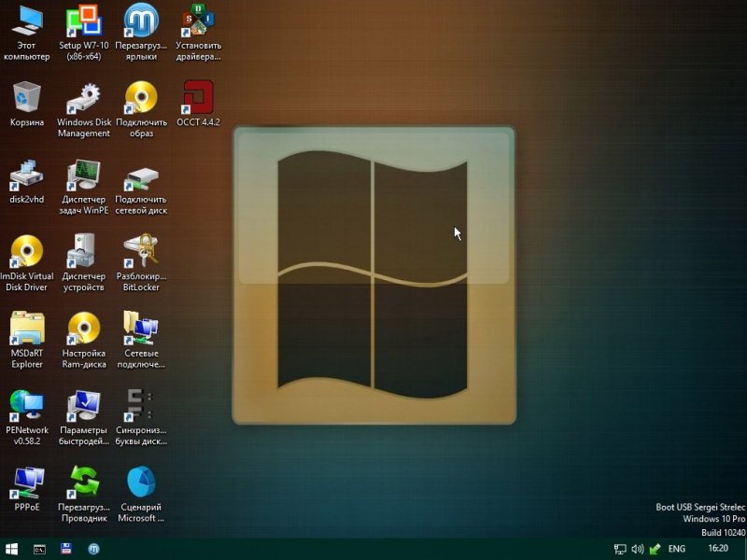Select the Сценарий Microsoft shortcut icon
This screenshot has width=747, height=560.
[x=141, y=482]
